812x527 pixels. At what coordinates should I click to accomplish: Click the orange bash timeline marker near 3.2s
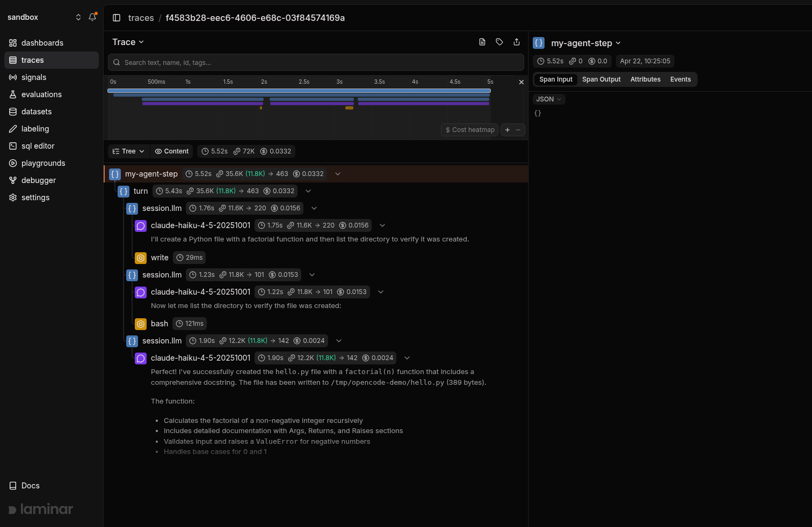pos(349,108)
